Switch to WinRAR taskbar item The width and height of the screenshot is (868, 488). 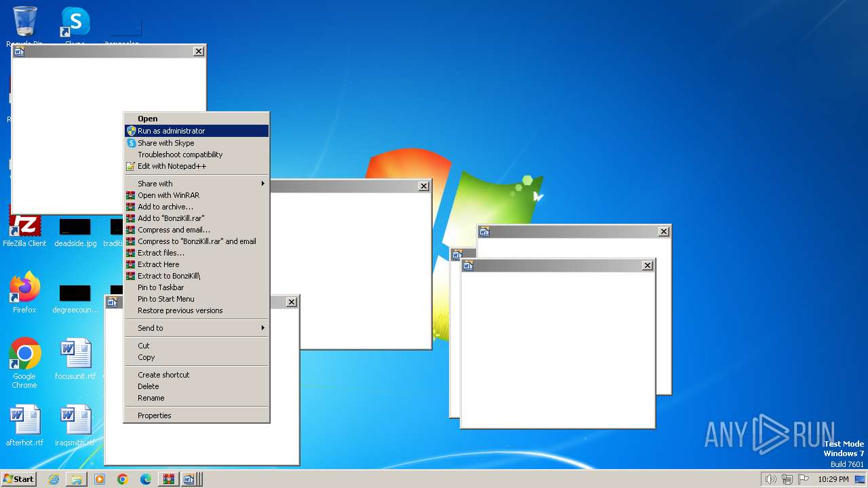click(x=168, y=479)
